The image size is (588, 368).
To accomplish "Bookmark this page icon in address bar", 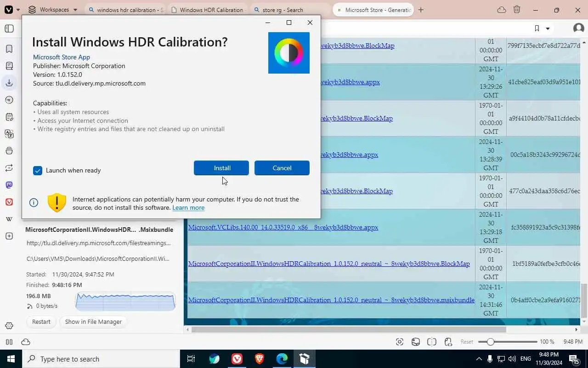I will tap(537, 29).
